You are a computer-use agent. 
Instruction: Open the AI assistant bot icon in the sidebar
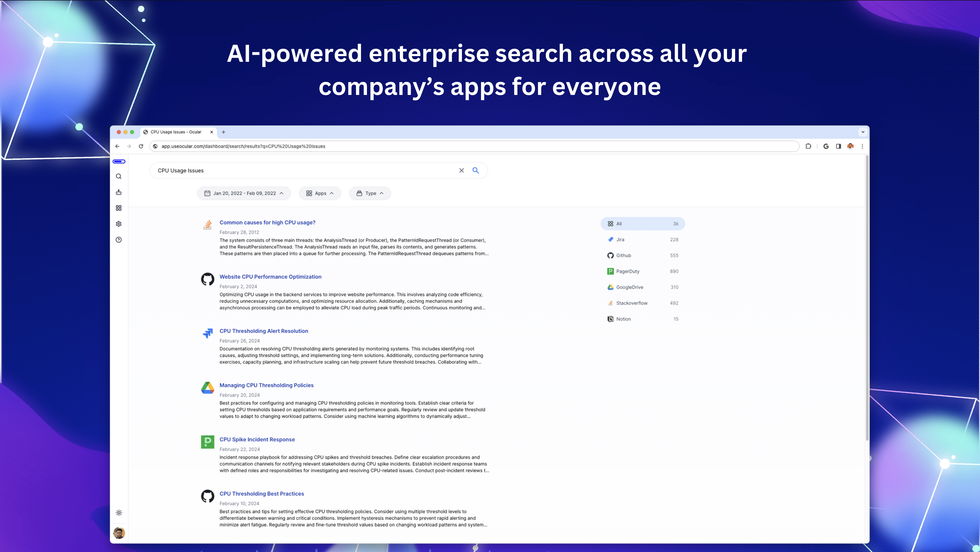coord(119,192)
